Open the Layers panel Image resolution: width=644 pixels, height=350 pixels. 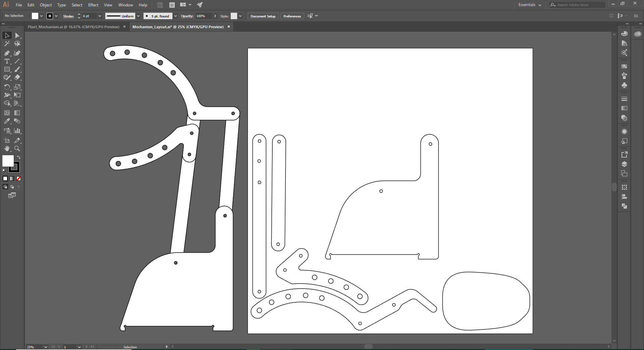[x=624, y=164]
